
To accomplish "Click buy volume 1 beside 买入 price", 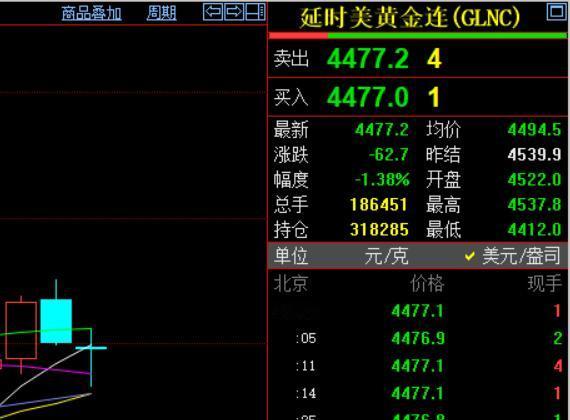I will click(434, 97).
